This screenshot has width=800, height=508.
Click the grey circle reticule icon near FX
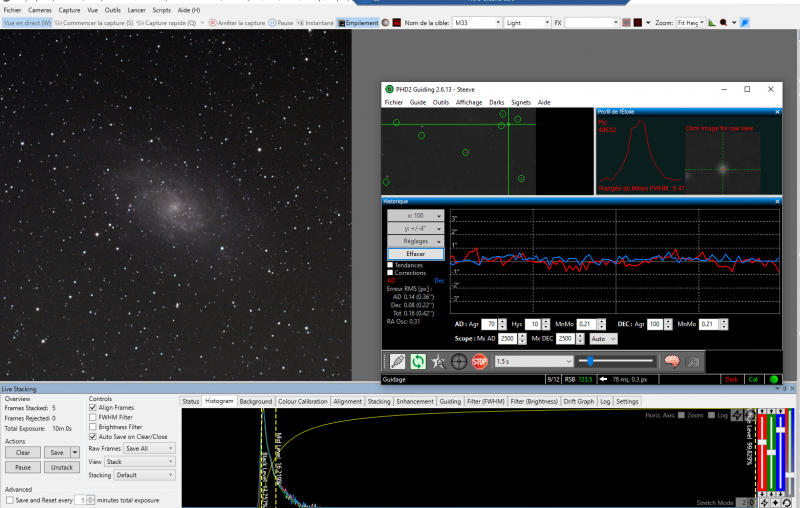(x=627, y=22)
